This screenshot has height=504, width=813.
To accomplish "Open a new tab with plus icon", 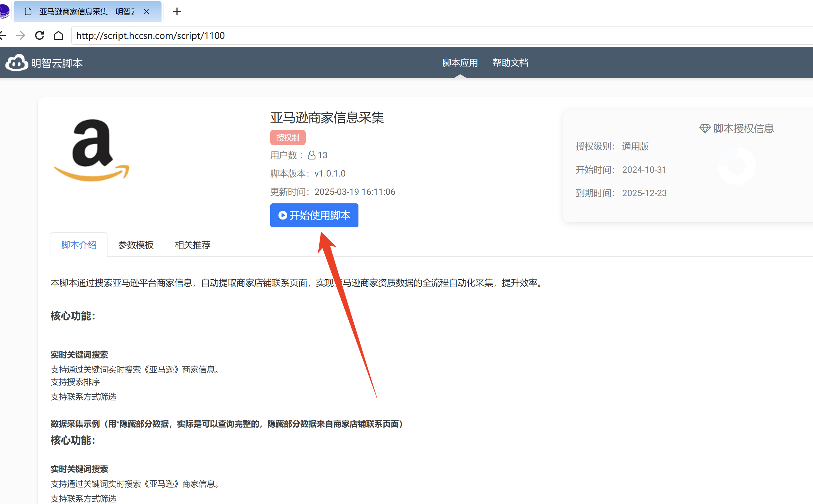I will [177, 12].
